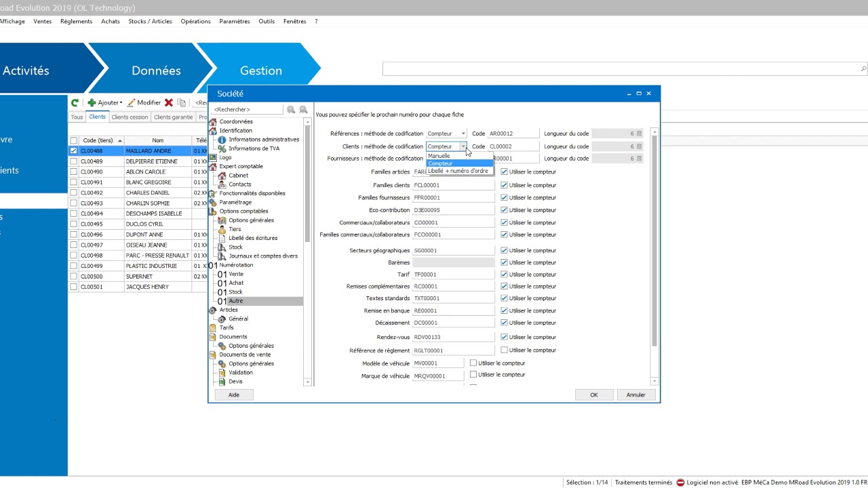Screen dimensions: 868x488
Task: Click the green plus Ajouter icon
Action: 92,103
